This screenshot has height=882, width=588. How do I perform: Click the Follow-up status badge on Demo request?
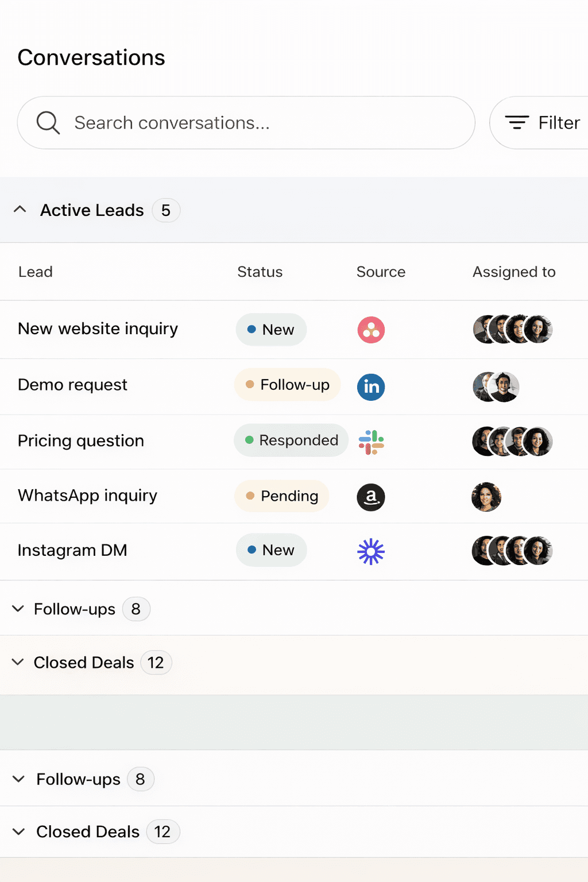pyautogui.click(x=287, y=385)
